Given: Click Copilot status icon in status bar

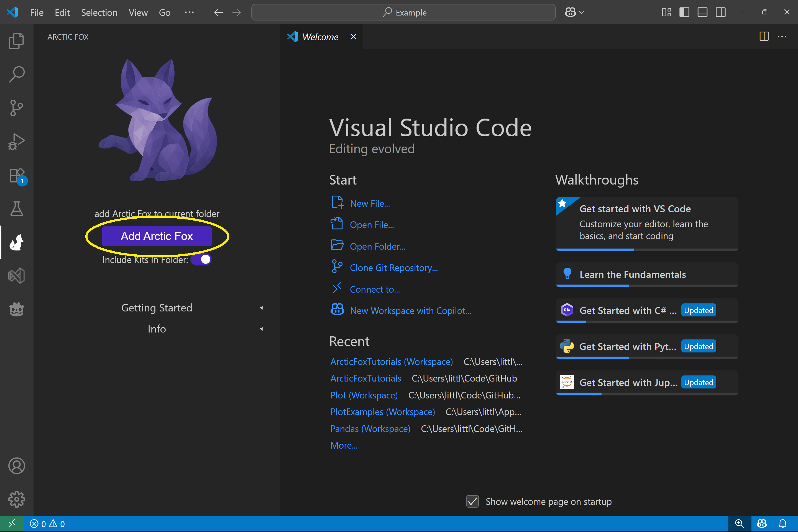Looking at the screenshot, I should [x=762, y=524].
